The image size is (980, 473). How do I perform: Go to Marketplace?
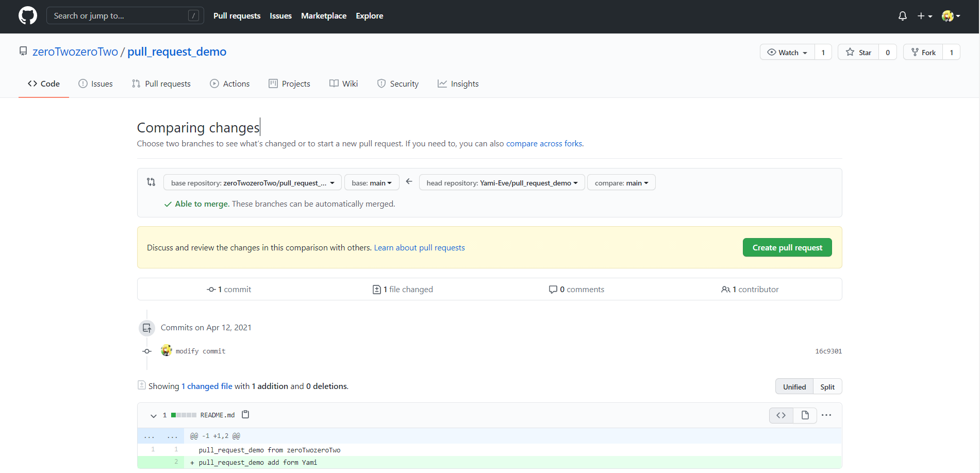pyautogui.click(x=324, y=16)
